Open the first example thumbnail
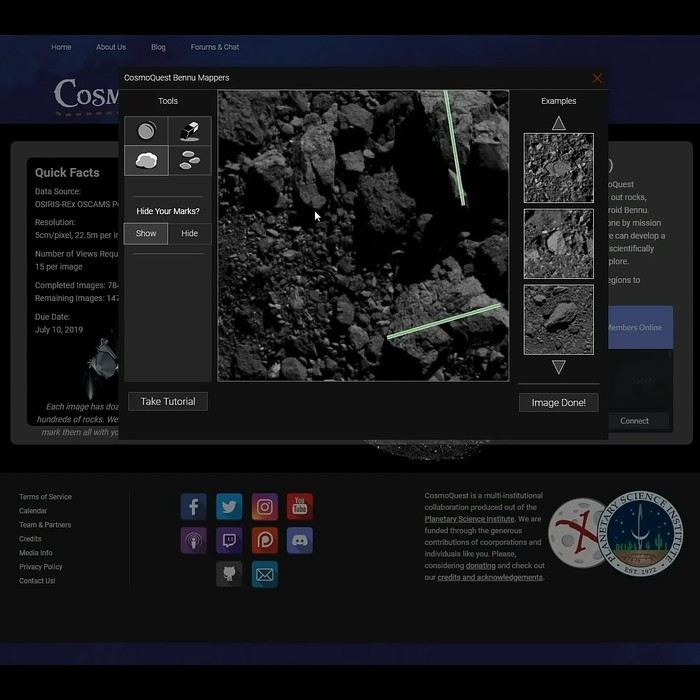The width and height of the screenshot is (700, 700). [558, 168]
